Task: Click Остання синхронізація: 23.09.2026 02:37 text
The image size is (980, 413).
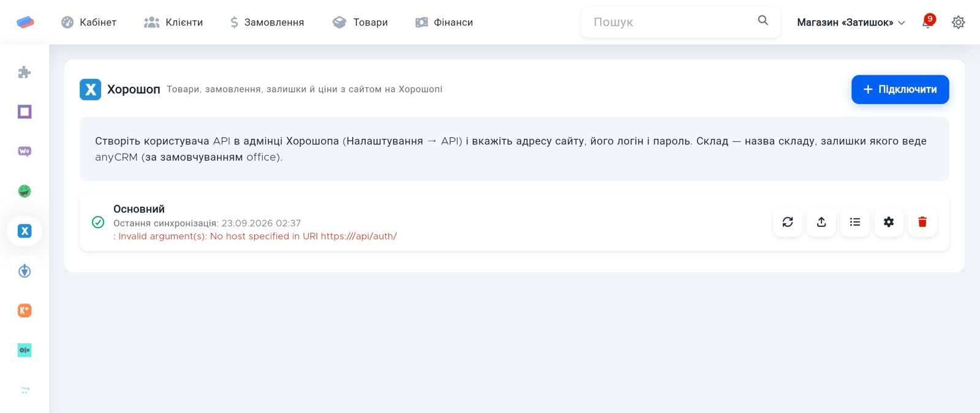Action: [207, 223]
